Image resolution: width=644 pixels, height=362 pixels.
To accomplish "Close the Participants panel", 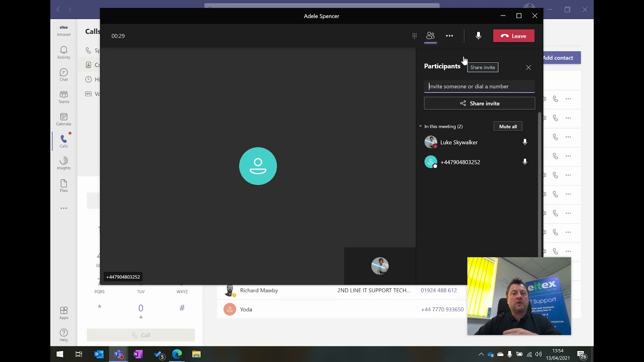I will pos(528,67).
